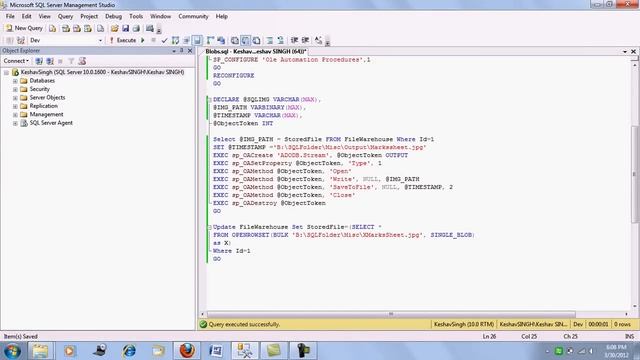Open a new Analysis Services XMLA Query
The width and height of the screenshot is (640, 360).
click(88, 28)
